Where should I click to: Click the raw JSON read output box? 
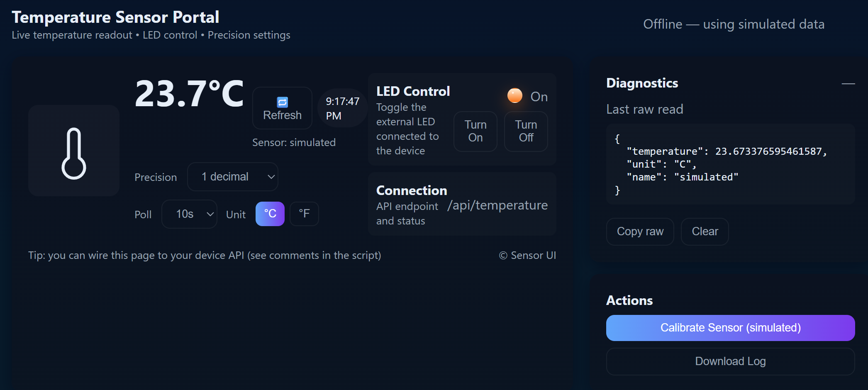tap(730, 164)
